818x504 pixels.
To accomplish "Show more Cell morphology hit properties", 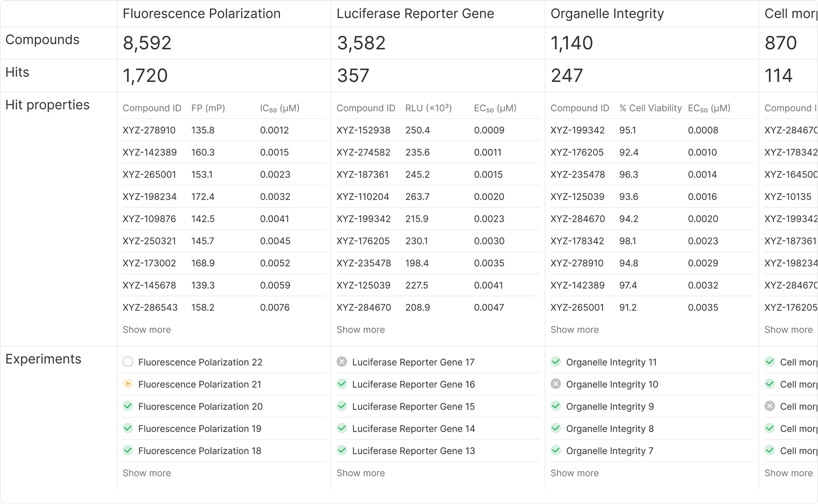I will pyautogui.click(x=789, y=329).
